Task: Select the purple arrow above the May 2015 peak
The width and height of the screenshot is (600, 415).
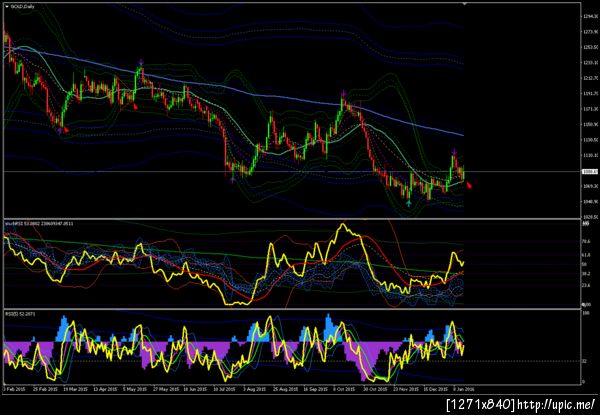Action: click(x=142, y=61)
